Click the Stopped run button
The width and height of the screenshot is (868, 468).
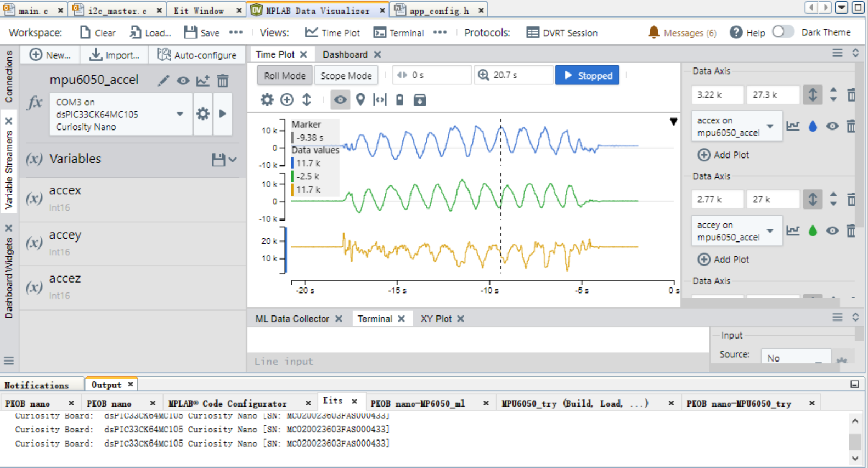click(x=587, y=76)
